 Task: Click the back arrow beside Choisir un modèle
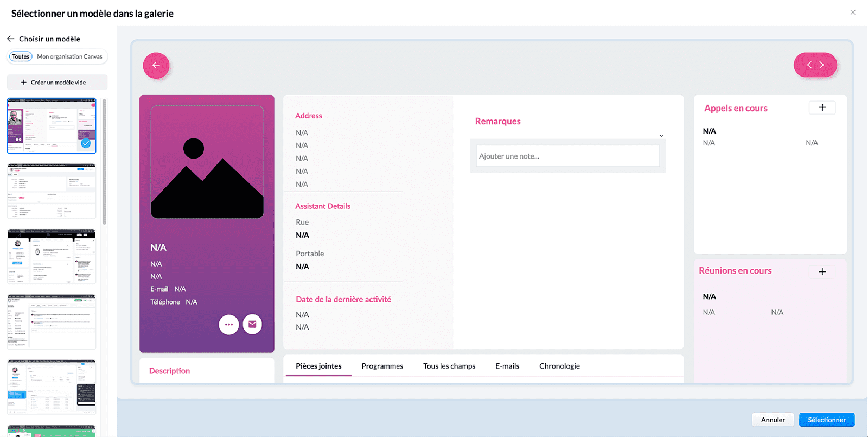[10, 39]
